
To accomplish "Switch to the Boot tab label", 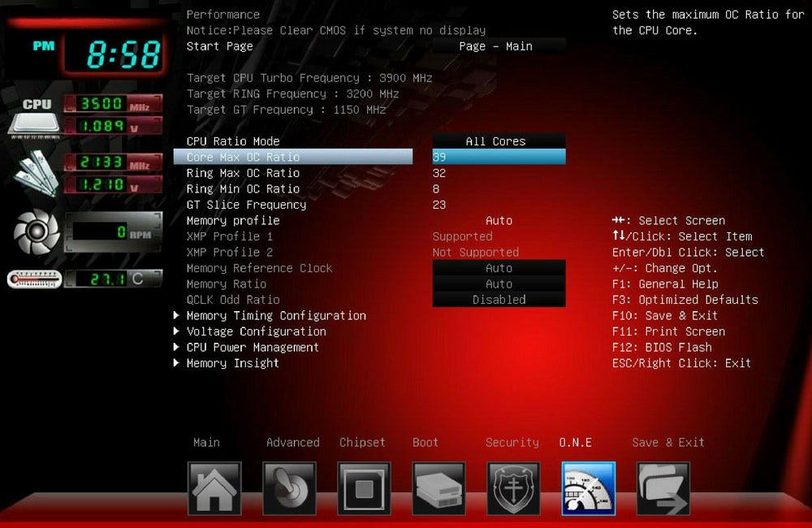I will coord(425,443).
